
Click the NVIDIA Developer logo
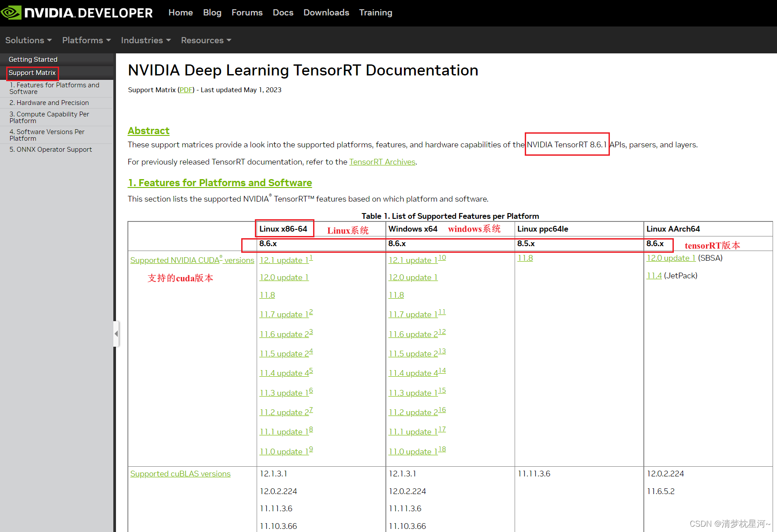(77, 13)
